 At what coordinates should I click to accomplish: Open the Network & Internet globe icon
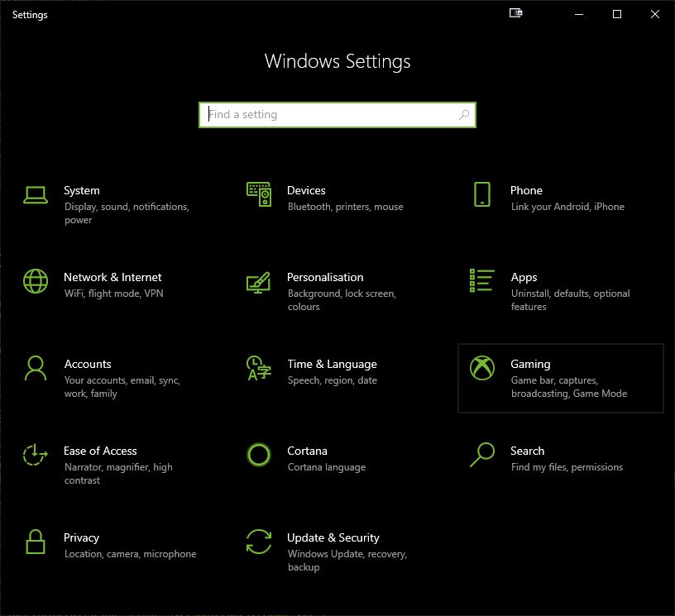36,281
